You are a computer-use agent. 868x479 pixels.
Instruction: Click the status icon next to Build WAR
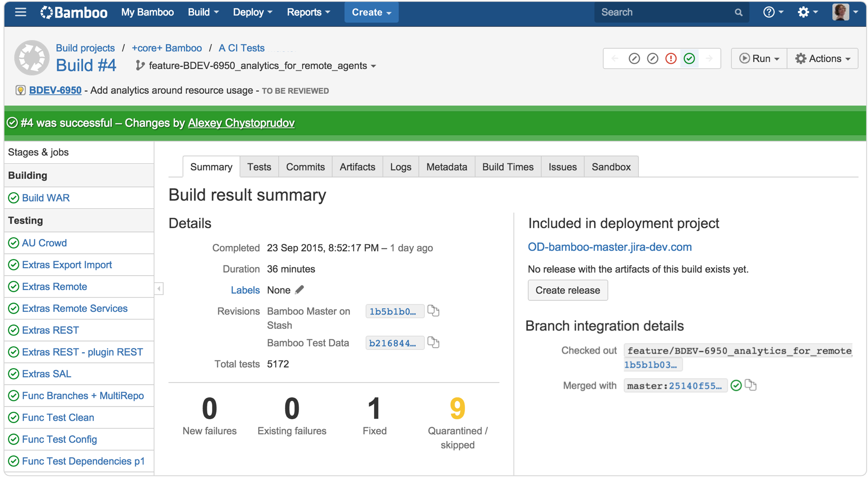point(14,198)
